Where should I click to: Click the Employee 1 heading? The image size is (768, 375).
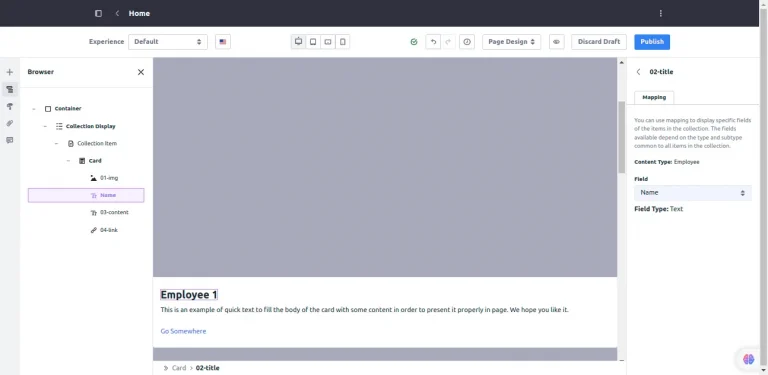(189, 295)
